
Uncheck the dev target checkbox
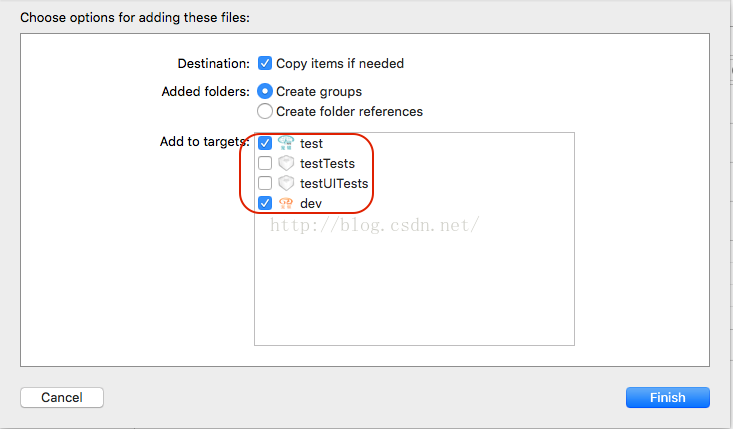(265, 203)
